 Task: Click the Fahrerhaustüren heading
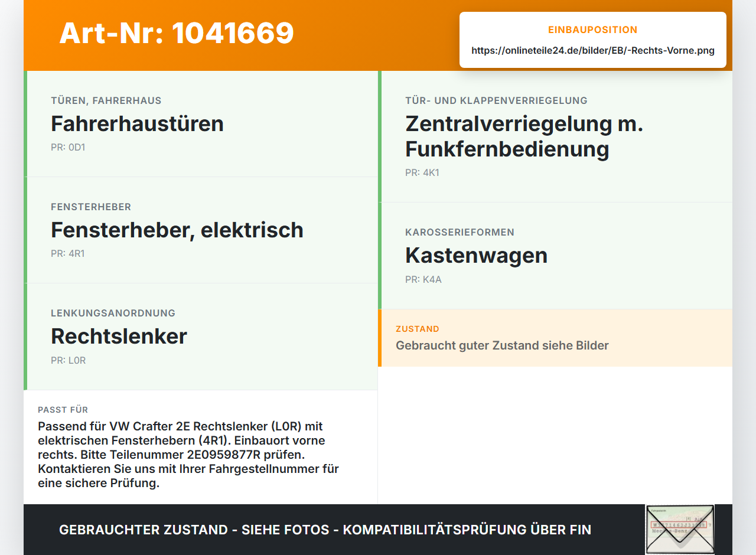coord(137,123)
